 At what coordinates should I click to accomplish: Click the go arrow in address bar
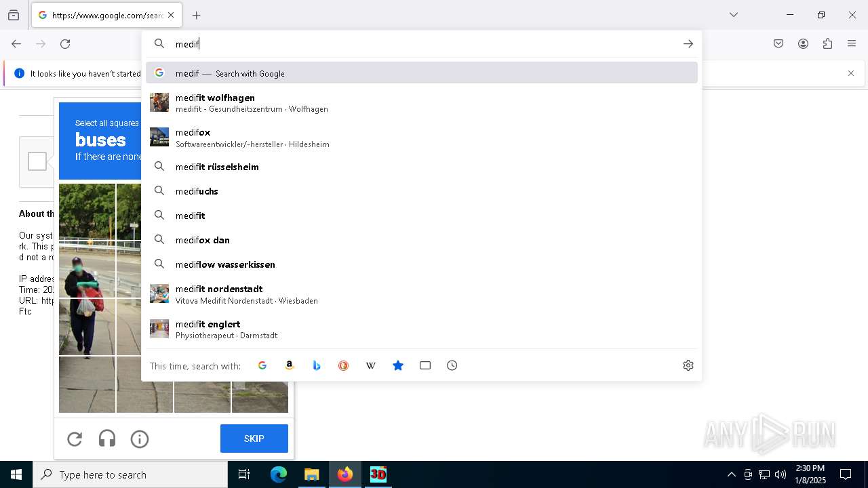tap(688, 44)
